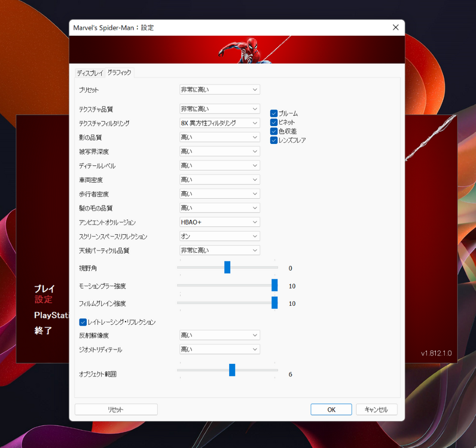
Task: Open the テクスチャ品質 dropdown
Action: click(x=219, y=109)
